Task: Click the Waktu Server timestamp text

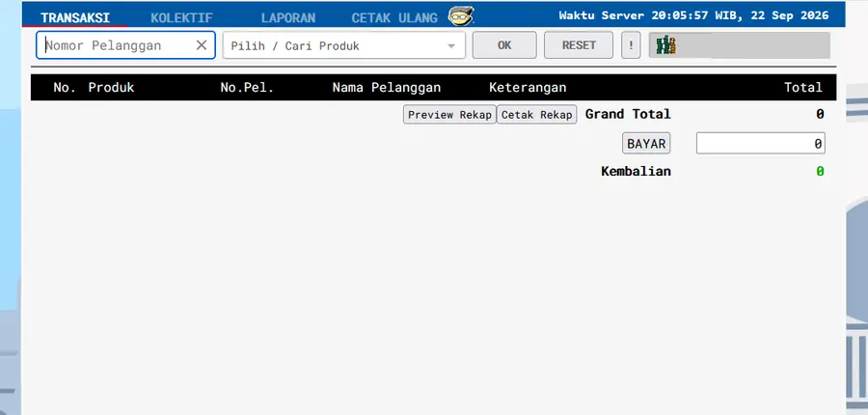Action: tap(693, 15)
